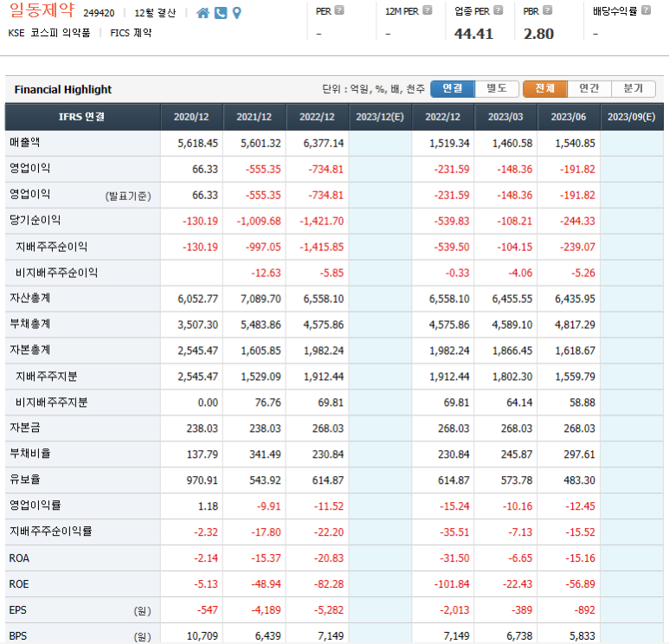The width and height of the screenshot is (669, 644).
Task: Click 유보율 value 970.91
Action: point(203,480)
